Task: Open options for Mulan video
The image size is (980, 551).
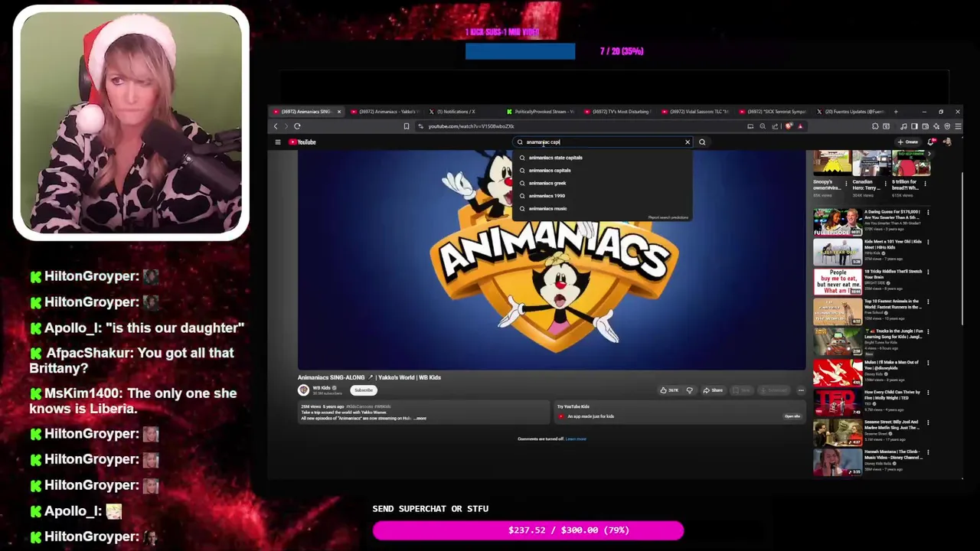Action: coord(928,363)
